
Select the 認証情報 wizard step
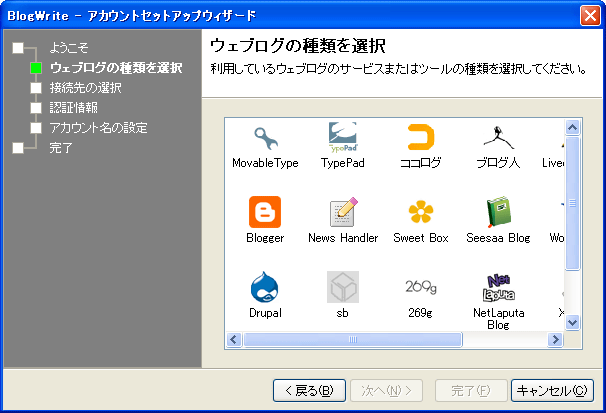73,107
